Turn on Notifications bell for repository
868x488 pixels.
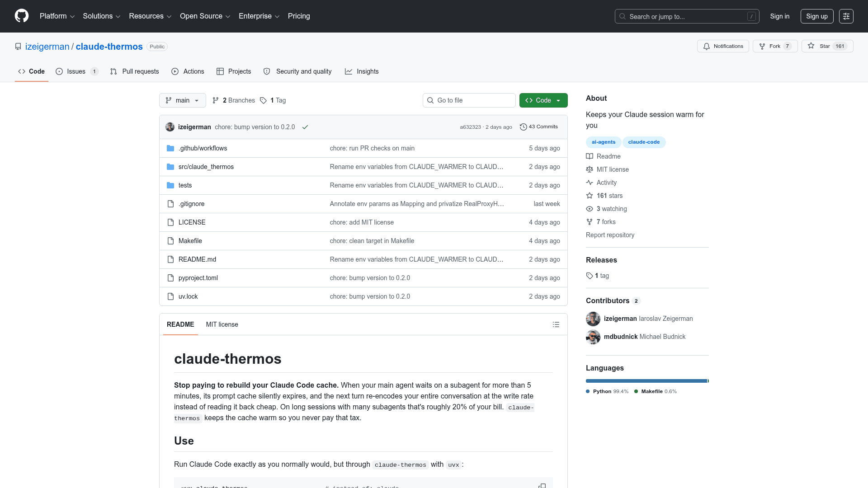(x=723, y=46)
